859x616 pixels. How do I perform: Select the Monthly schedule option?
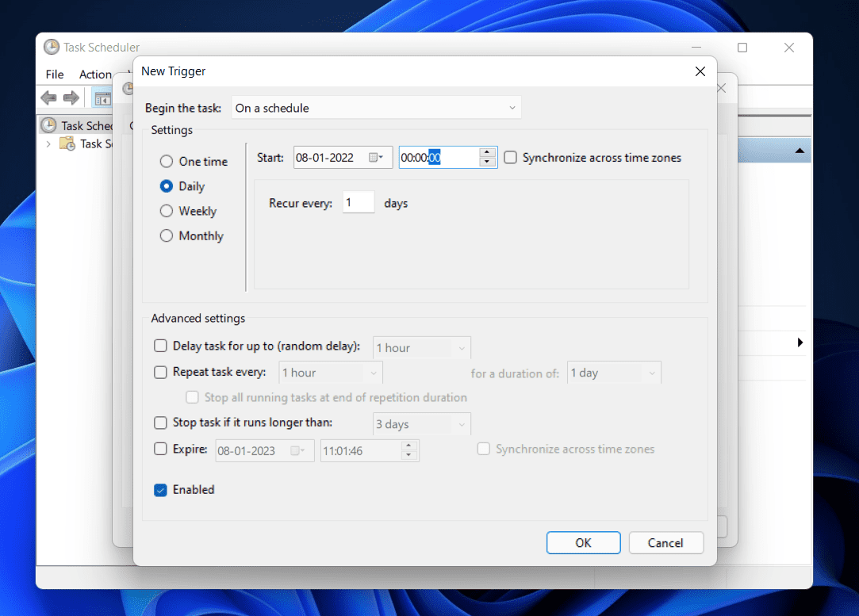click(x=166, y=235)
